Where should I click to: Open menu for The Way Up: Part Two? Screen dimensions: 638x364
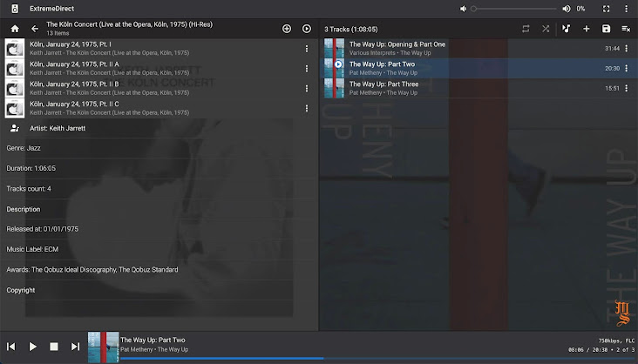[x=626, y=68]
